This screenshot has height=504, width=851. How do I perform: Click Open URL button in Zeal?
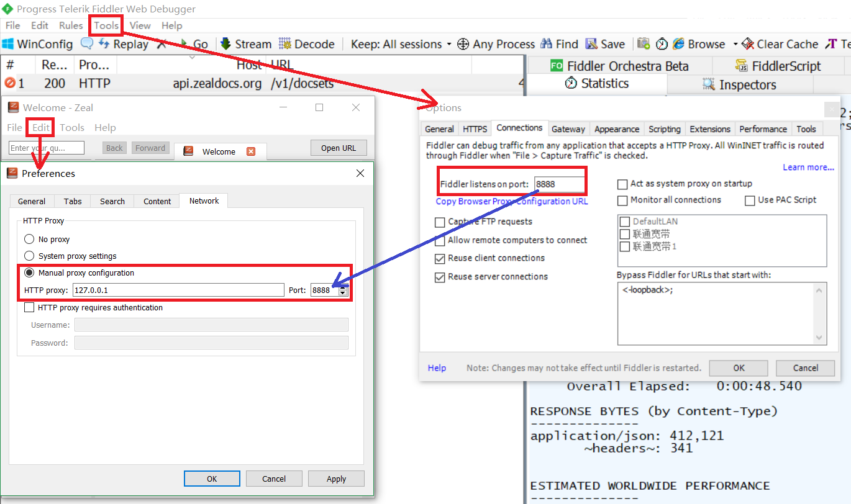[339, 148]
